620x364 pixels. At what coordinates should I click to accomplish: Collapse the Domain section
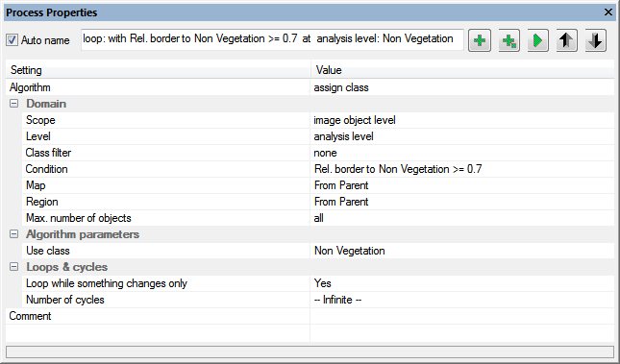pos(13,104)
